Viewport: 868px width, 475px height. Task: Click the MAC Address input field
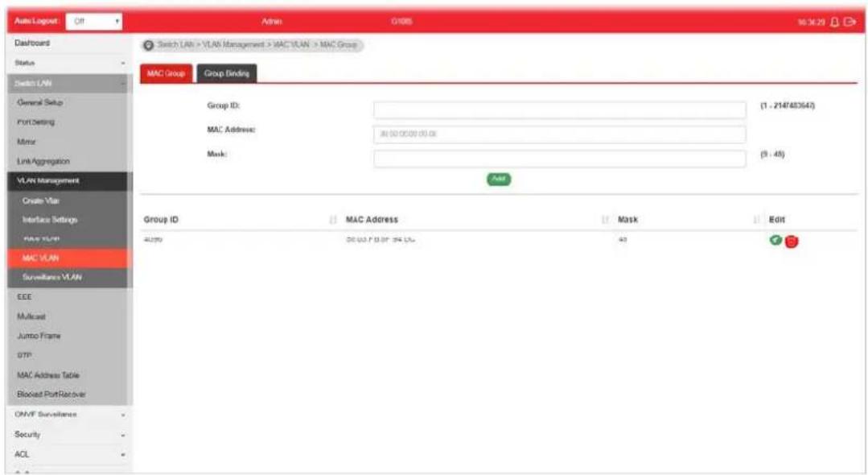[560, 134]
